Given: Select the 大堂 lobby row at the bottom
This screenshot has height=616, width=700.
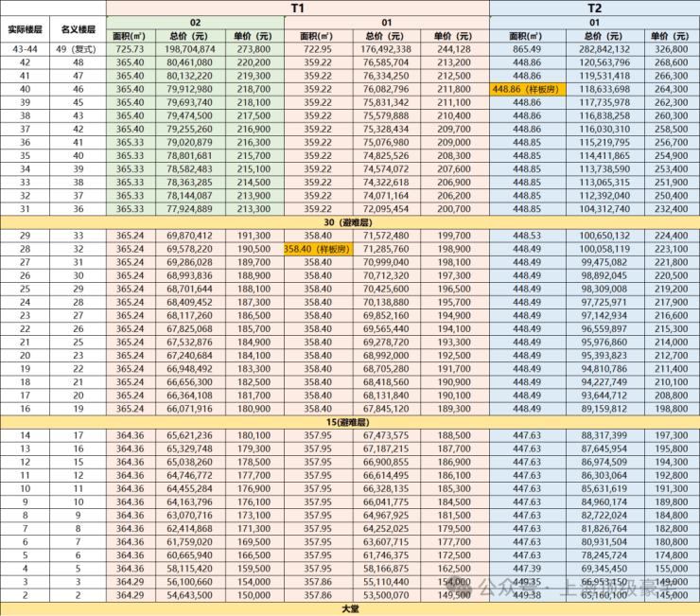Looking at the screenshot, I should 349,608.
